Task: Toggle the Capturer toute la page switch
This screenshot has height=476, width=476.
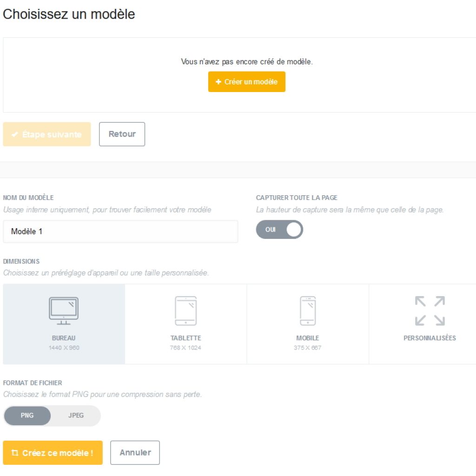Action: click(279, 230)
